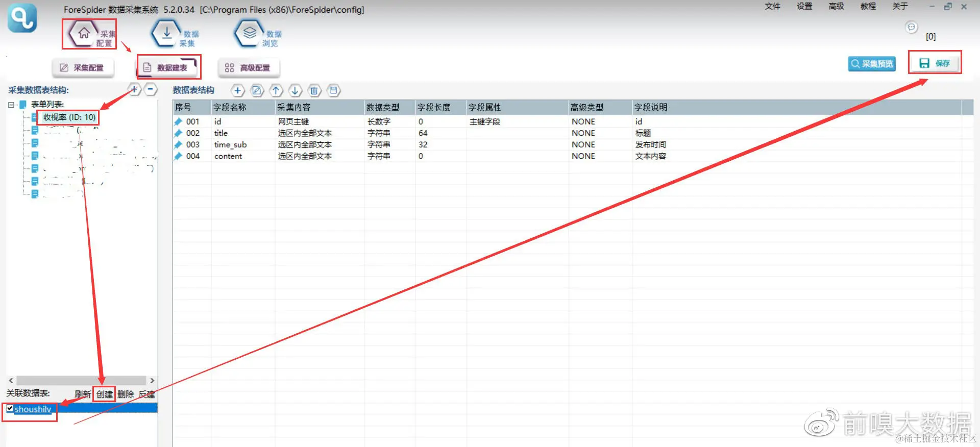
Task: Switch to the 采集配置 tab
Action: click(x=83, y=67)
